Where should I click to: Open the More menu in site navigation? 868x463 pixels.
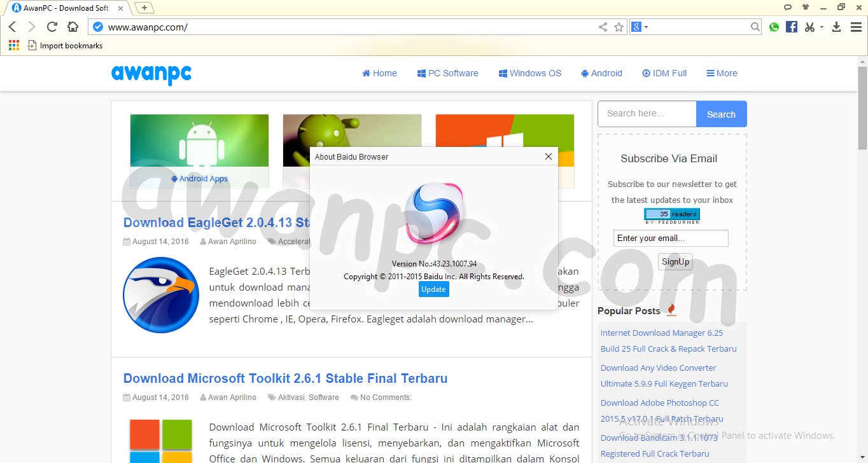722,73
